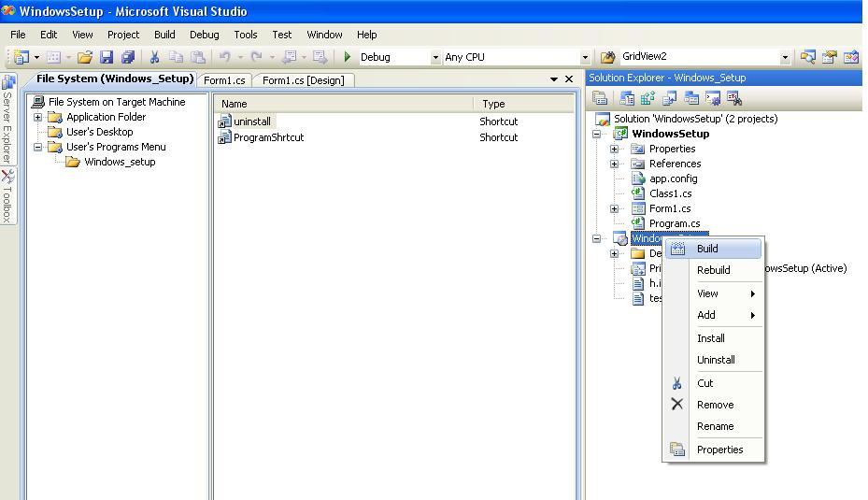The width and height of the screenshot is (868, 500).
Task: Switch to the Form1.cs tab
Action: [x=224, y=80]
